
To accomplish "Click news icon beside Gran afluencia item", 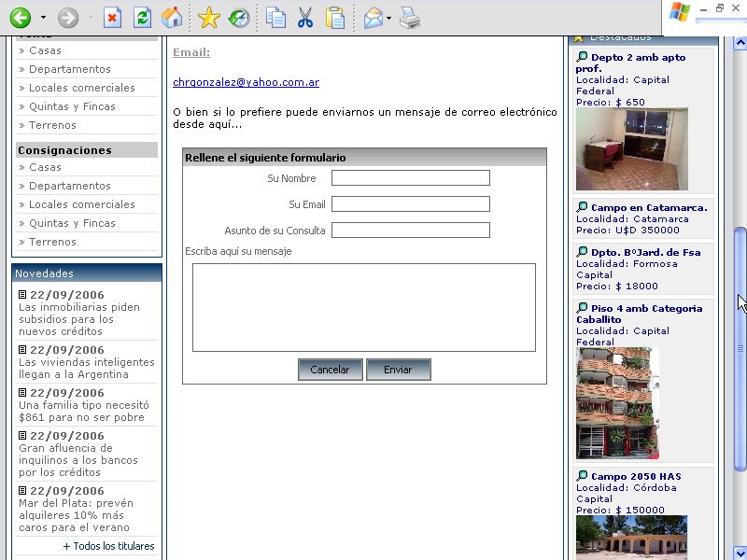I will tap(21, 435).
